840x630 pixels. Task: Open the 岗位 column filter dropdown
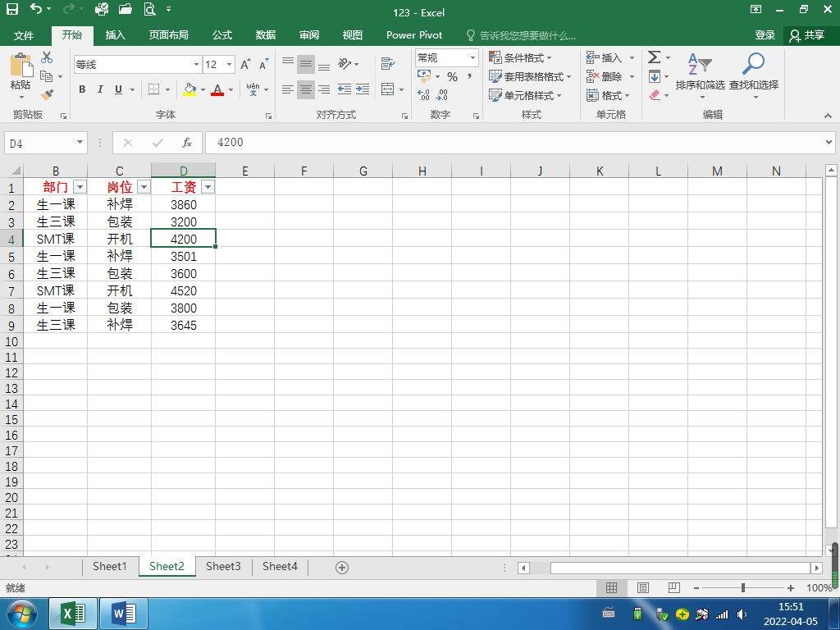coord(144,187)
